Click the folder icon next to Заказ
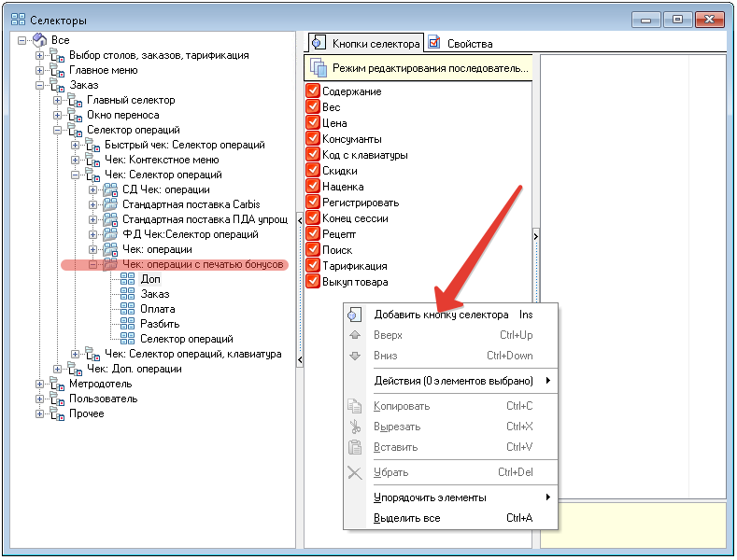The height and width of the screenshot is (560, 737). coord(57,86)
